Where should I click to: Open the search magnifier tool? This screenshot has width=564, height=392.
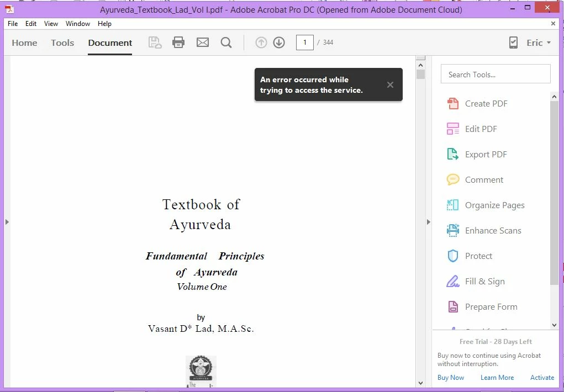[x=226, y=43]
